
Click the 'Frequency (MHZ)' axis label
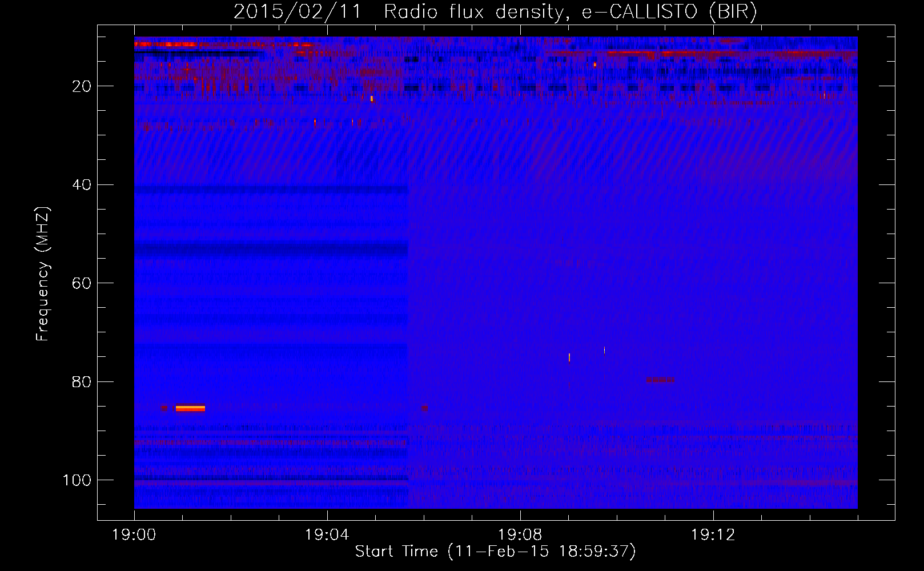click(43, 274)
